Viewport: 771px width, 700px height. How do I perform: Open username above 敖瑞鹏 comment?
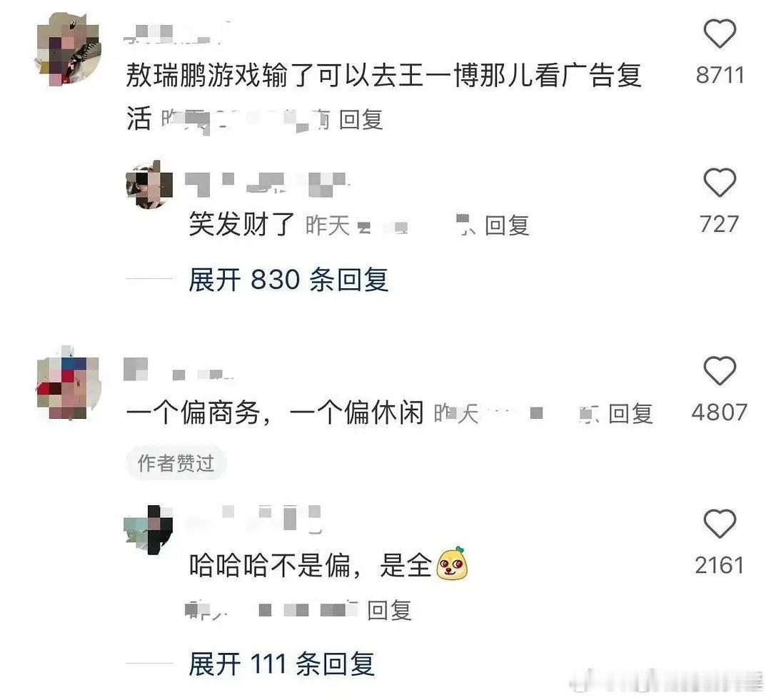click(x=175, y=34)
